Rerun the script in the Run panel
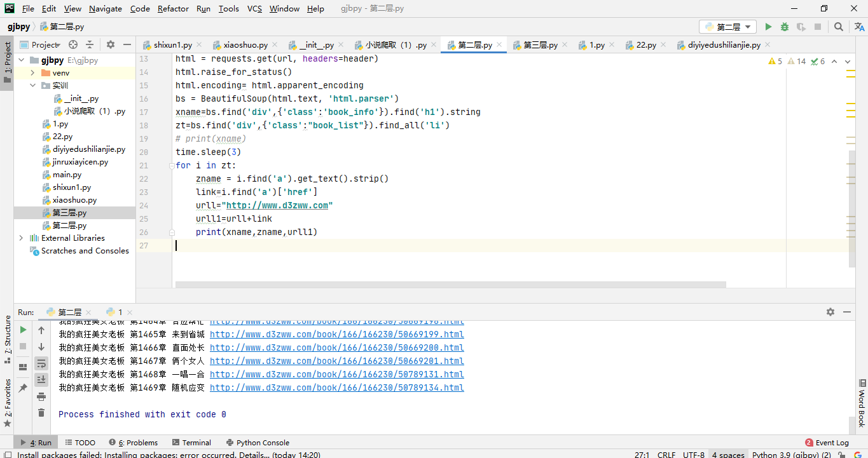868x458 pixels. pyautogui.click(x=24, y=330)
